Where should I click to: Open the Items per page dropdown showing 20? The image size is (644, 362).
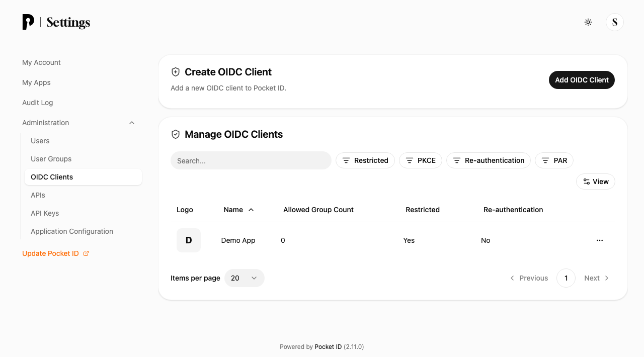(245, 278)
